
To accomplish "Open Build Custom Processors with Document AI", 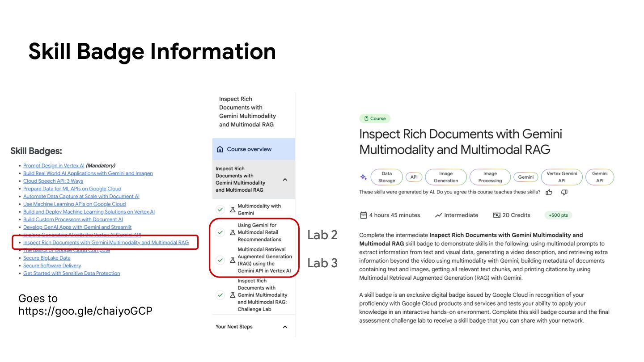I will (73, 219).
